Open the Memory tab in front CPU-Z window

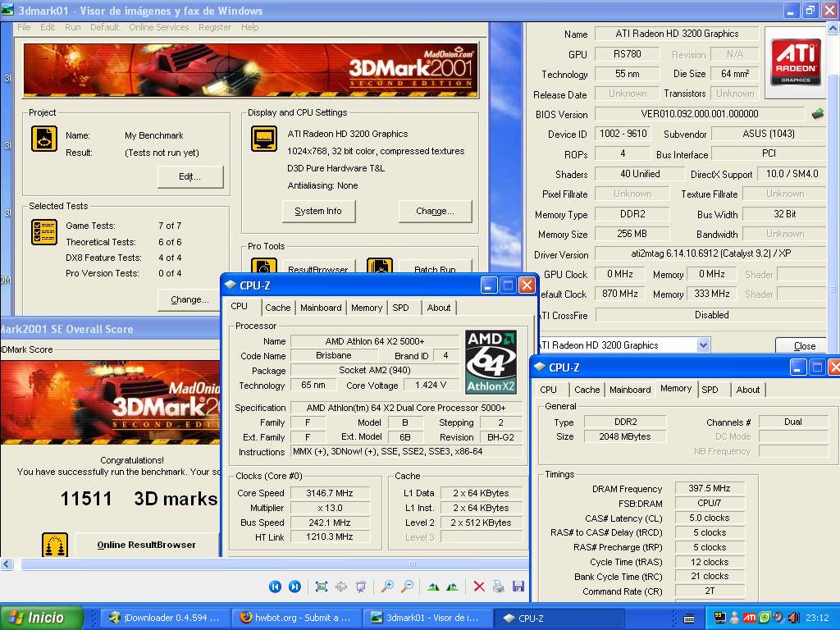(367, 308)
